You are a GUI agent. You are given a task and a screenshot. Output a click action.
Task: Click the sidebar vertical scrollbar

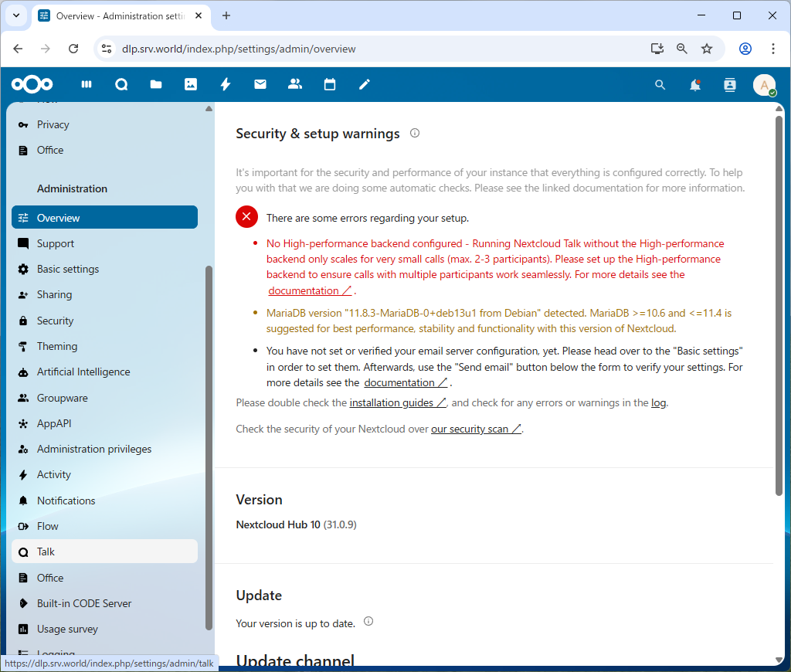click(x=209, y=448)
